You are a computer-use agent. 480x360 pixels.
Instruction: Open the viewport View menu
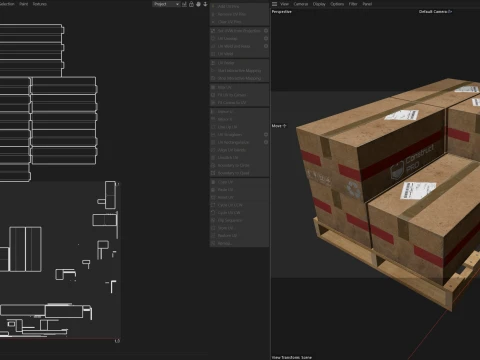pyautogui.click(x=284, y=4)
